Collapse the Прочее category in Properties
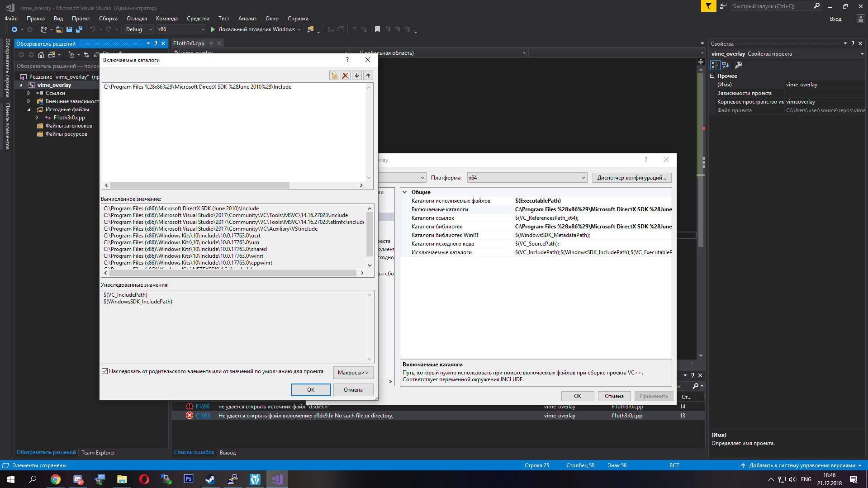 click(x=712, y=76)
